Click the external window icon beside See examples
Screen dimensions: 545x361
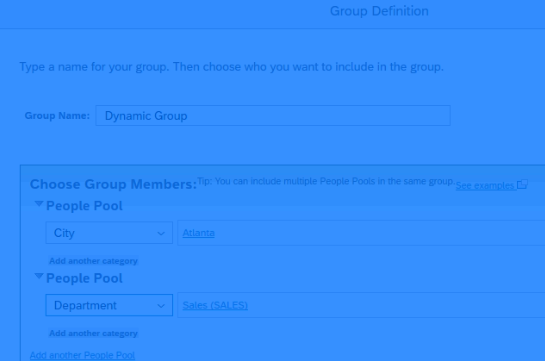click(x=522, y=184)
